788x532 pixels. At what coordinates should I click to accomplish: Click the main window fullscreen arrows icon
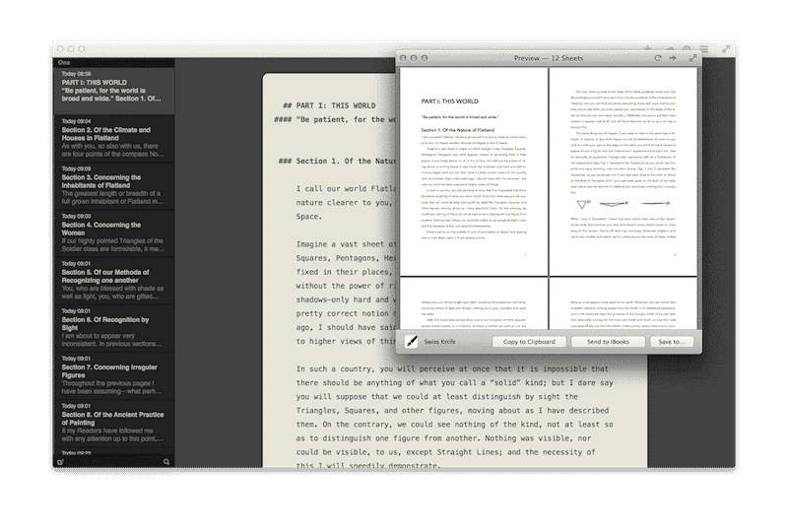[726, 49]
